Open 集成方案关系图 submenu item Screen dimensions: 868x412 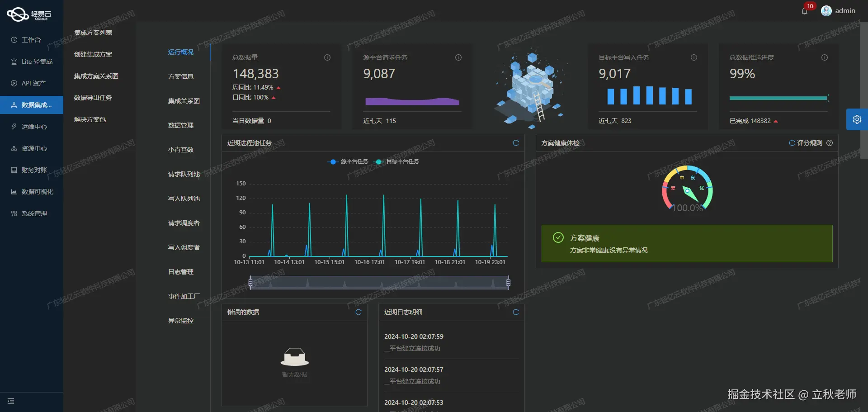pyautogui.click(x=96, y=76)
